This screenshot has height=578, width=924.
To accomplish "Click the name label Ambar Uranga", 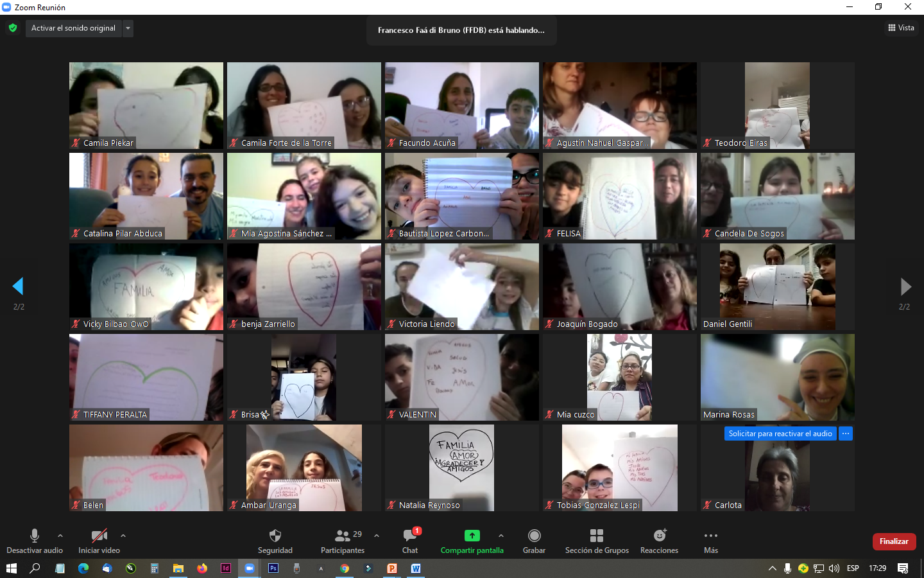I will click(269, 505).
